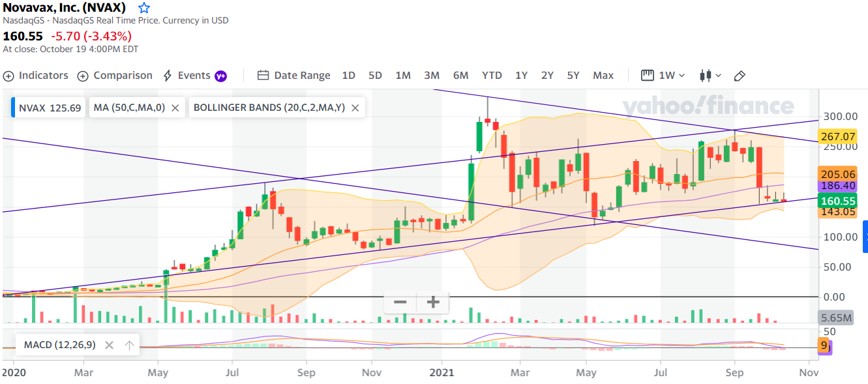Zoom in with the plus button
Image resolution: width=868 pixels, height=384 pixels.
[432, 303]
